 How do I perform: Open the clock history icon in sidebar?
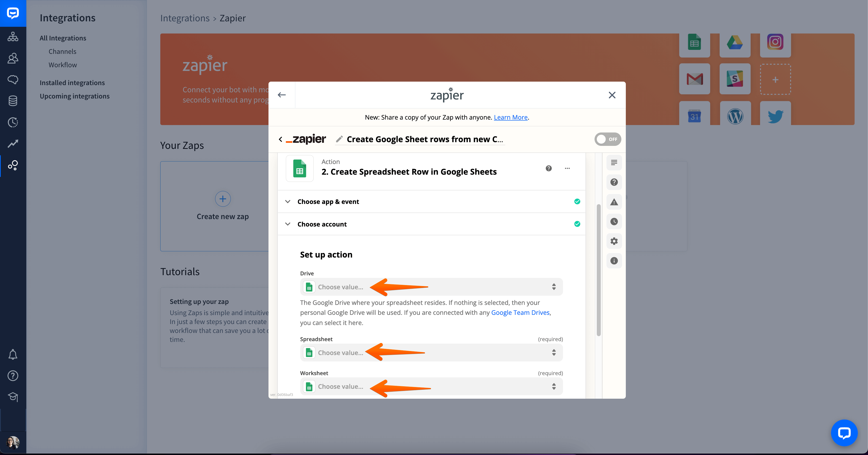(x=13, y=122)
